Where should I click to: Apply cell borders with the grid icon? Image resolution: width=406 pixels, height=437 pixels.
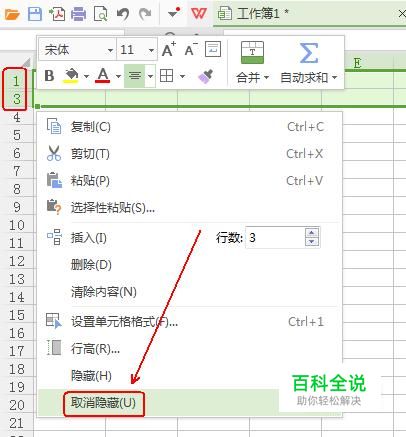point(166,76)
